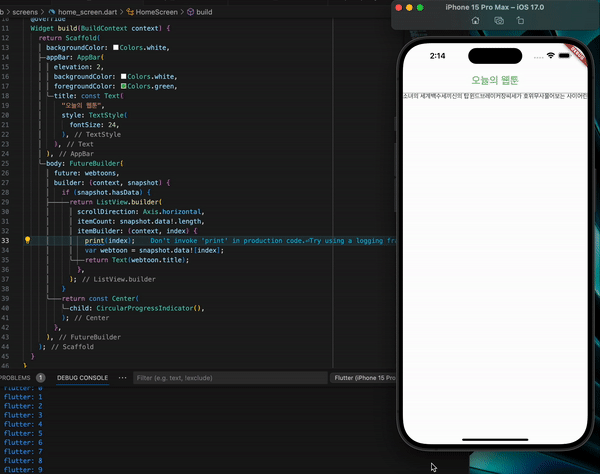Click Axis.horizontal on line 30
The image size is (600, 474).
(172, 212)
